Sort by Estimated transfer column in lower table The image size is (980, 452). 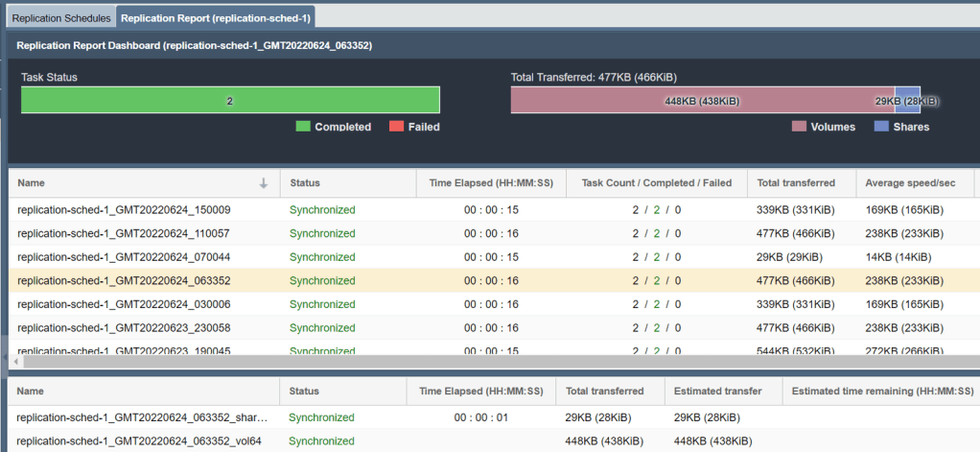pos(718,392)
